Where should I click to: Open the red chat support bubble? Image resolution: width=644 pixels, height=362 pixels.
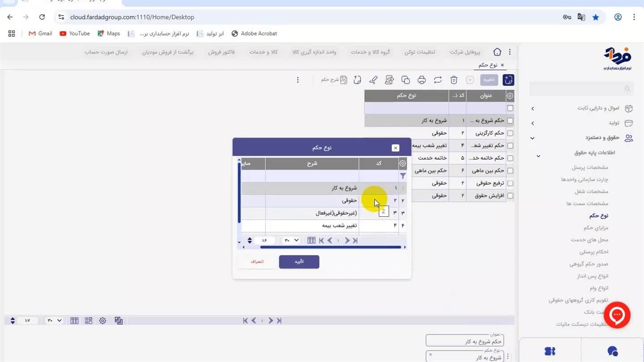coord(617,315)
